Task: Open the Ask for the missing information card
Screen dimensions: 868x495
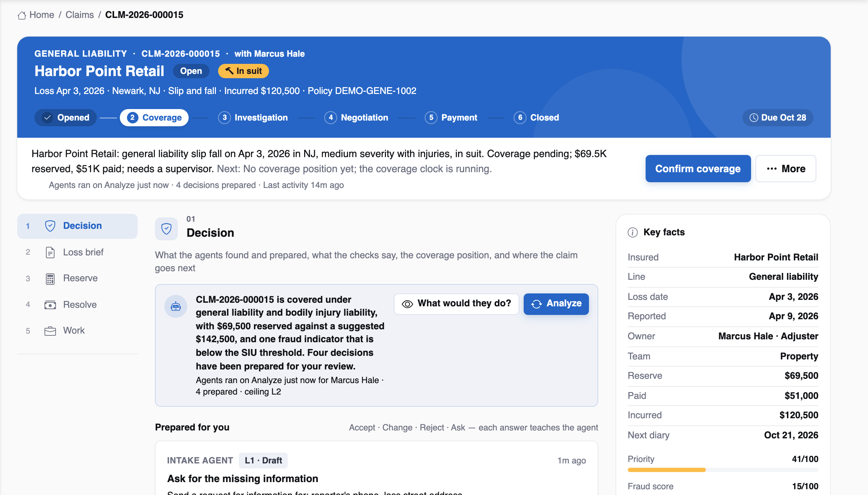Action: coord(243,478)
